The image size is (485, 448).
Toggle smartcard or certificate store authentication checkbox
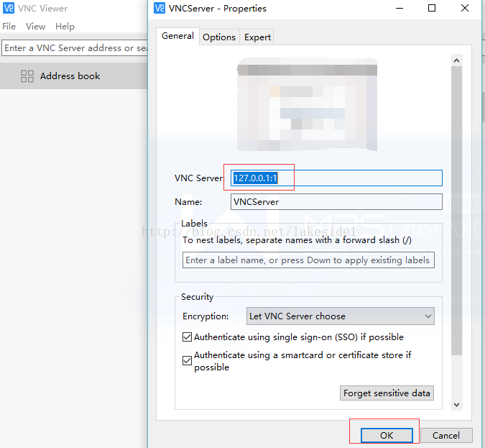tap(187, 361)
